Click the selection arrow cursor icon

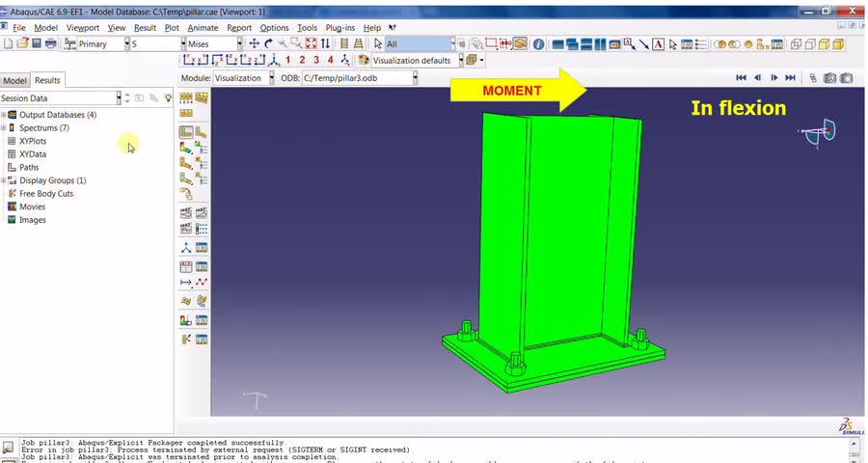point(378,43)
